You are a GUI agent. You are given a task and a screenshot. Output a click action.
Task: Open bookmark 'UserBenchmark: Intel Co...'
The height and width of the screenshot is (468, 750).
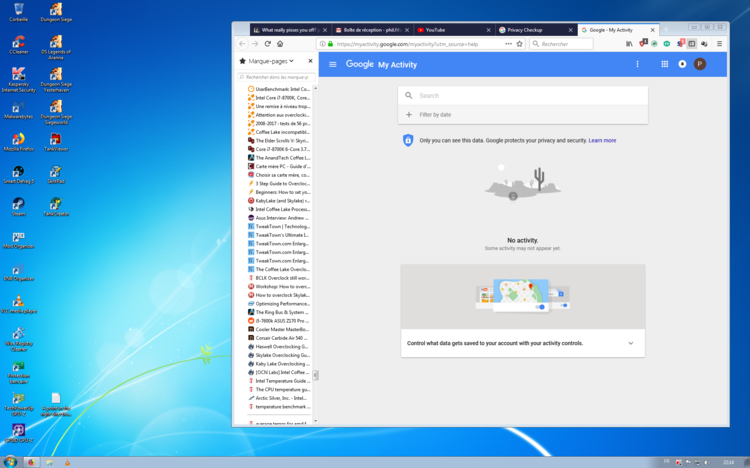click(279, 89)
